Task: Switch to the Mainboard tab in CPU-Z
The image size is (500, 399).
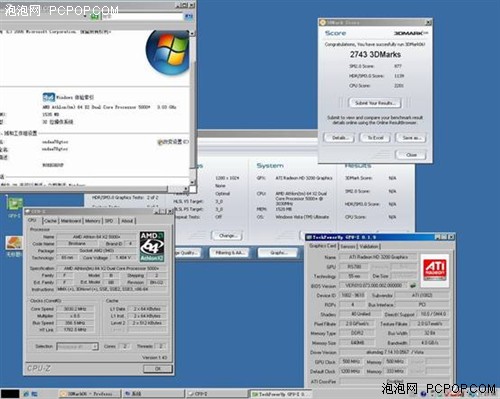Action: (x=71, y=221)
